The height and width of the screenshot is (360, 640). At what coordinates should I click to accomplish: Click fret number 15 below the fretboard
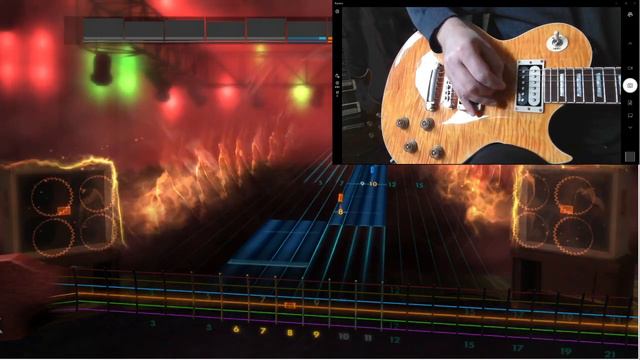[x=469, y=345]
